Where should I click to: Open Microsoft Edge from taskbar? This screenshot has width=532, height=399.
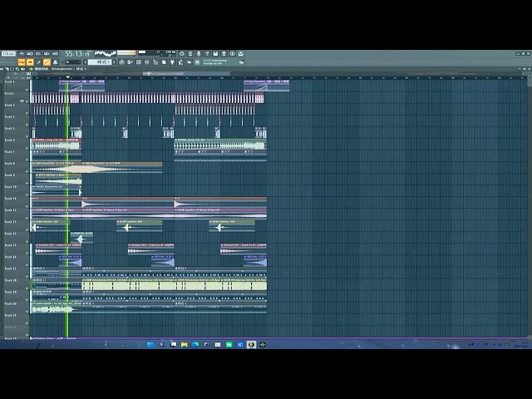coord(195,345)
